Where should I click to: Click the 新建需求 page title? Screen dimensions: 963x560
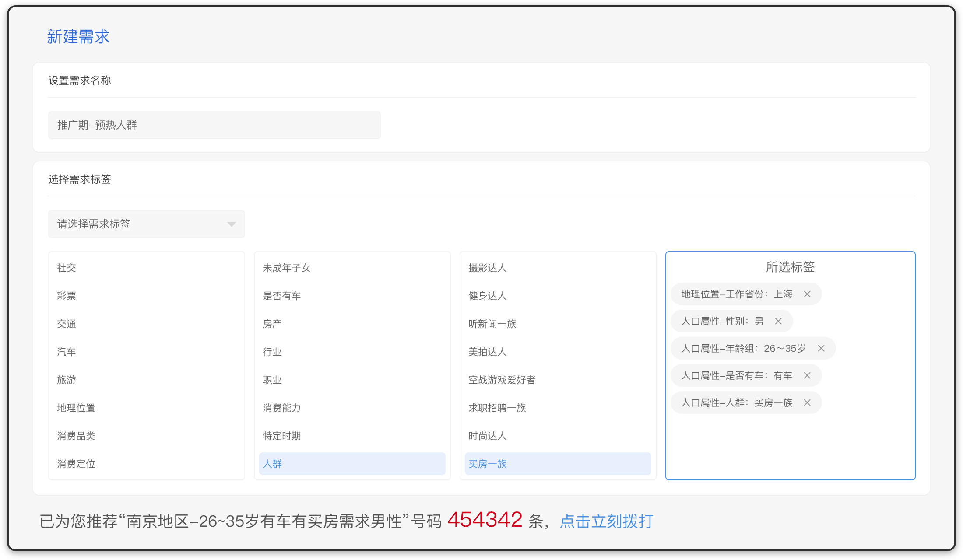coord(78,37)
